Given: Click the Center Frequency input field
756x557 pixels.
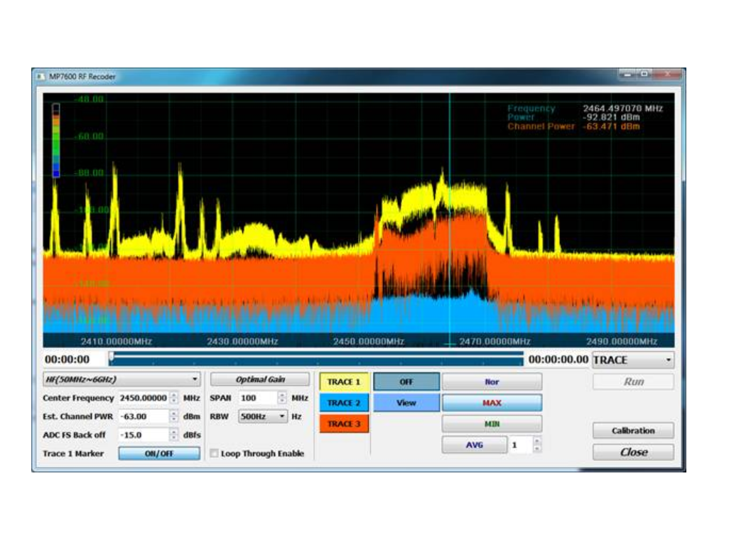Looking at the screenshot, I should [144, 398].
